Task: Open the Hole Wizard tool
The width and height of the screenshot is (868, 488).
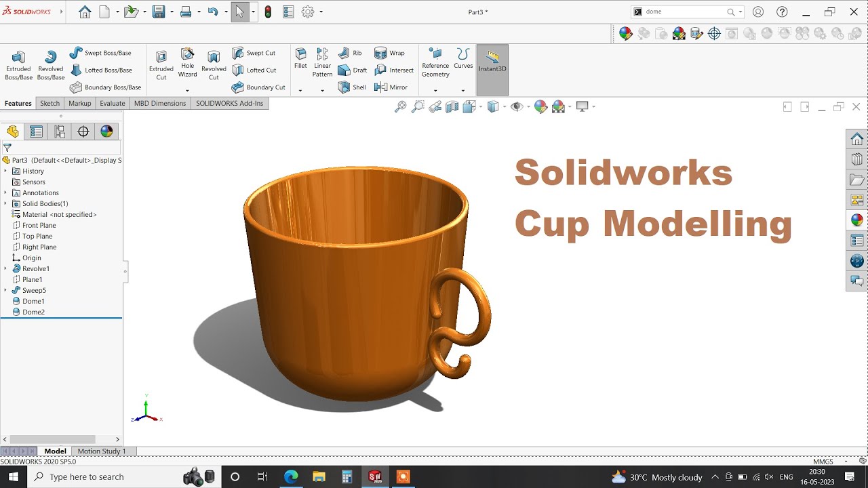Action: click(x=187, y=63)
